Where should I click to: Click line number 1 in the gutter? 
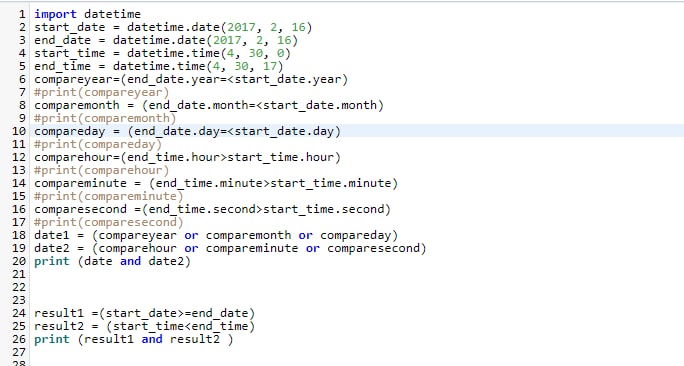pyautogui.click(x=22, y=14)
